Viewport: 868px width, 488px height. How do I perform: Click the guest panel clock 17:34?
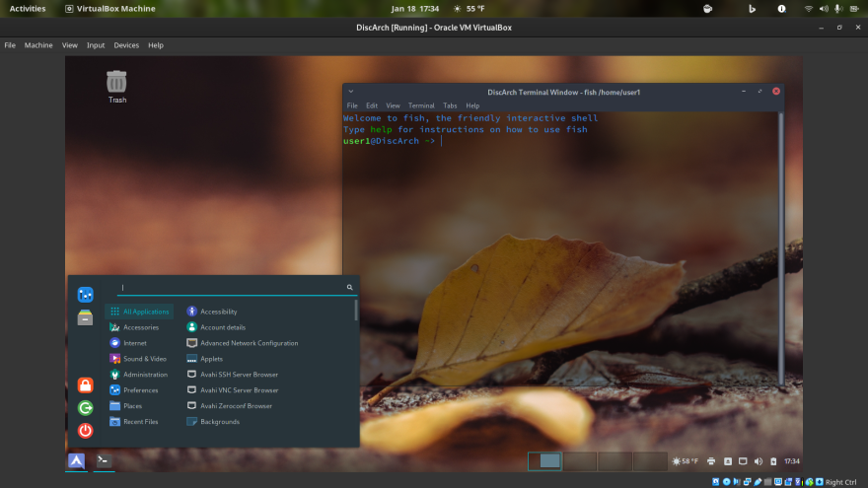coord(792,461)
